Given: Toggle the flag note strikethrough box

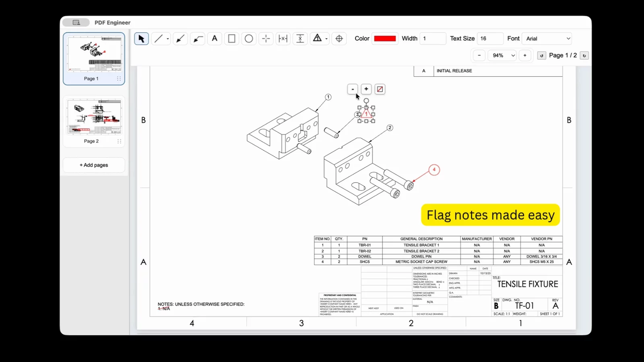Looking at the screenshot, I should tap(380, 89).
